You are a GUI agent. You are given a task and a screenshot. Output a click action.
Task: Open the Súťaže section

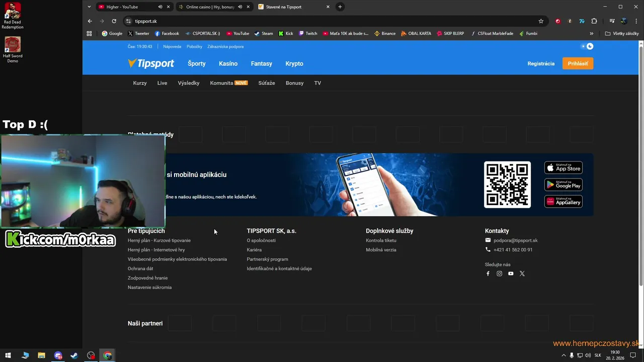(x=267, y=83)
